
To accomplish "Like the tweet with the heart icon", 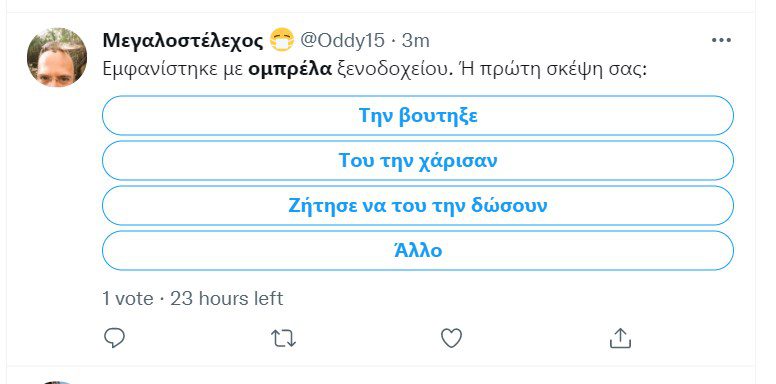I will click(451, 338).
